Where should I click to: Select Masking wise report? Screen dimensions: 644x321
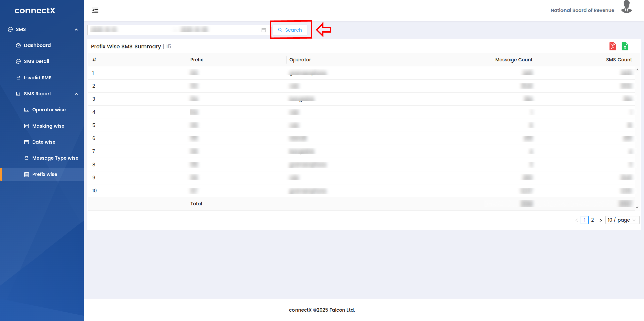point(48,126)
